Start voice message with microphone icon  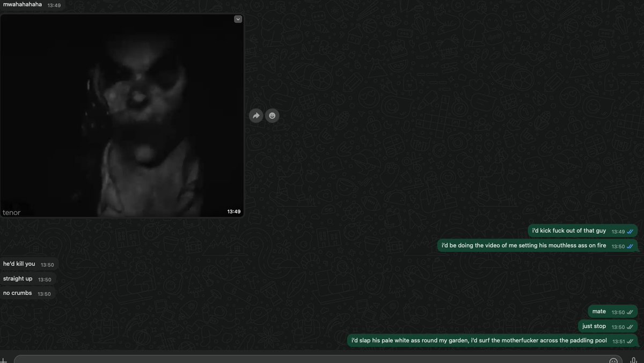tap(633, 360)
